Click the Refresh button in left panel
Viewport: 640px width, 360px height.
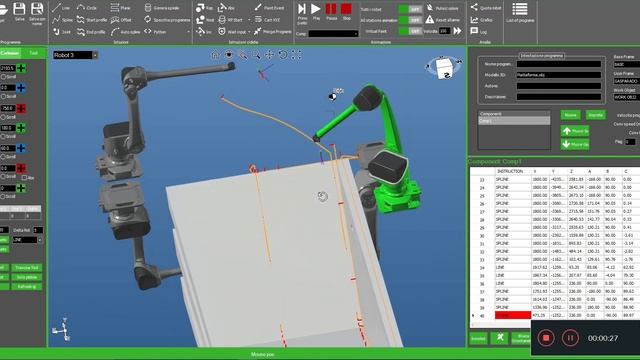click(x=27, y=287)
